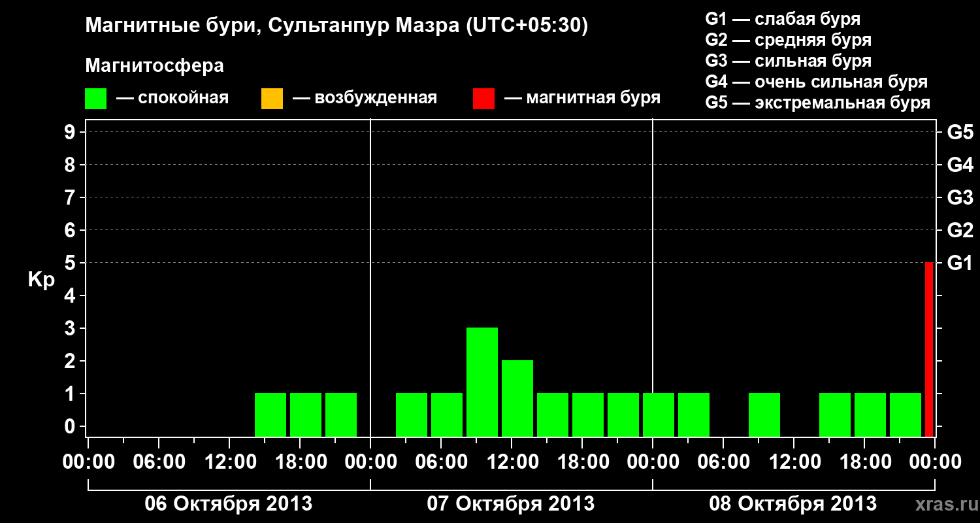Click the '— спокойная' legend label

pyautogui.click(x=172, y=99)
